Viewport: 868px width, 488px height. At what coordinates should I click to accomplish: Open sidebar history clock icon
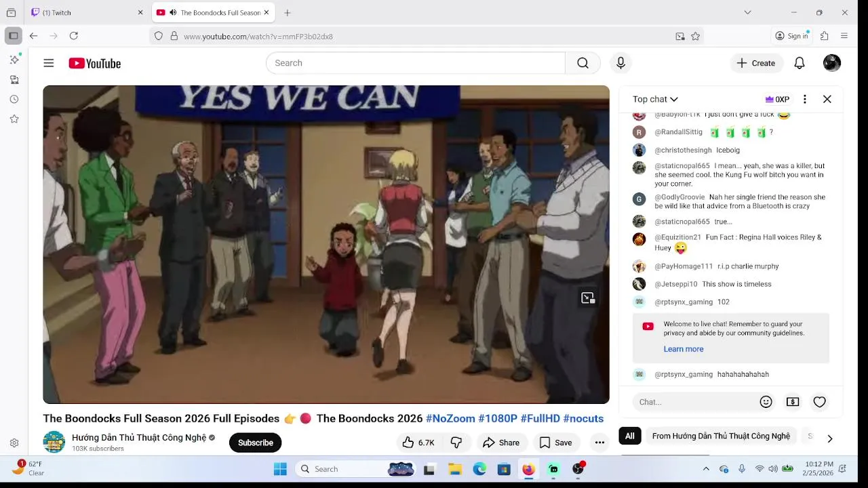(x=14, y=99)
